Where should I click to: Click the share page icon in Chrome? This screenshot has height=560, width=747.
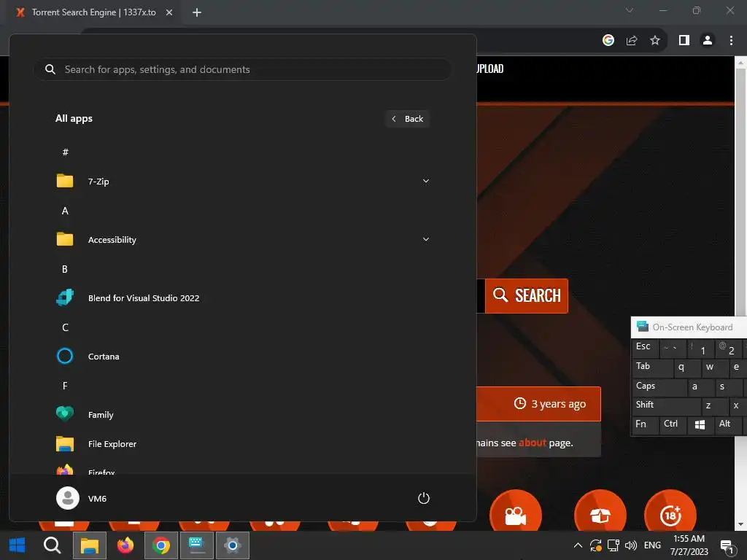[632, 41]
